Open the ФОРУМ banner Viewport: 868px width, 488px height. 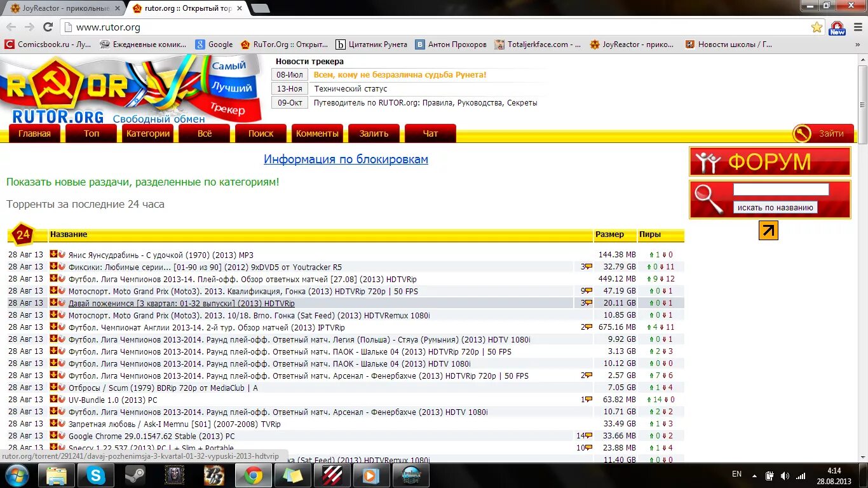[770, 162]
